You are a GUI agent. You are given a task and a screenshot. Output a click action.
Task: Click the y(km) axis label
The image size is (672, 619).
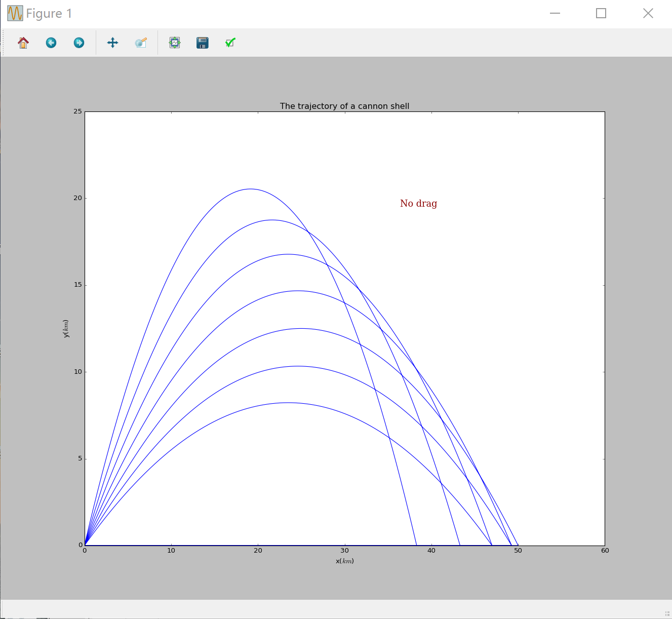click(66, 329)
